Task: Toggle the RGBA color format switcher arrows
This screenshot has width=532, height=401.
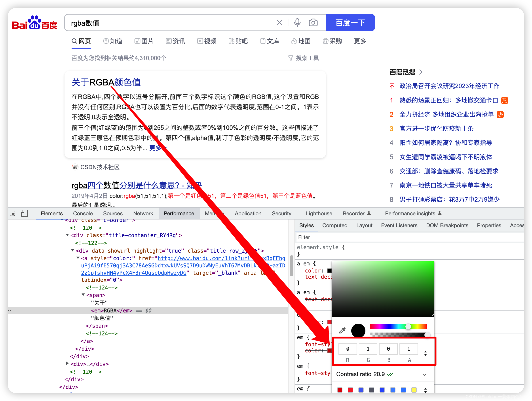Action: [x=425, y=353]
